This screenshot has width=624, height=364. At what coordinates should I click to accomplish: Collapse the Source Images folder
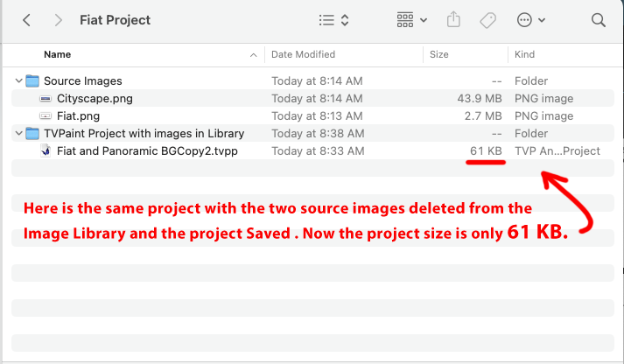pos(18,80)
